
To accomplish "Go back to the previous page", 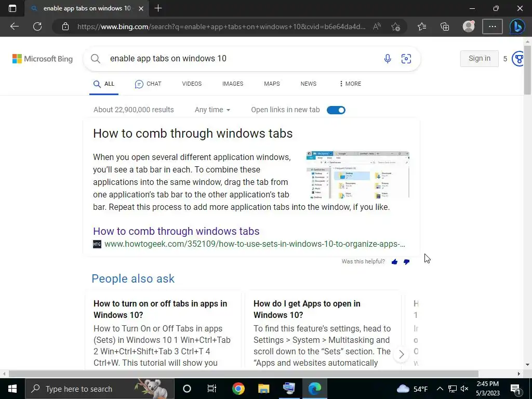I will pyautogui.click(x=14, y=26).
